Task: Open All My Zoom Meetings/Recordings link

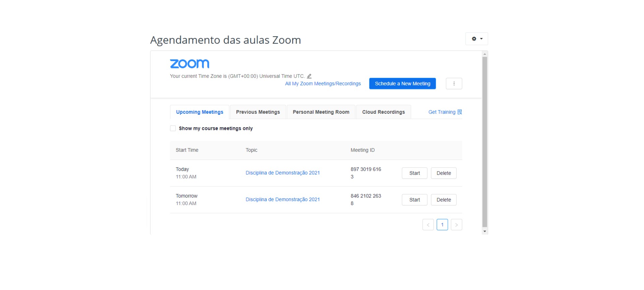Action: pos(323,84)
